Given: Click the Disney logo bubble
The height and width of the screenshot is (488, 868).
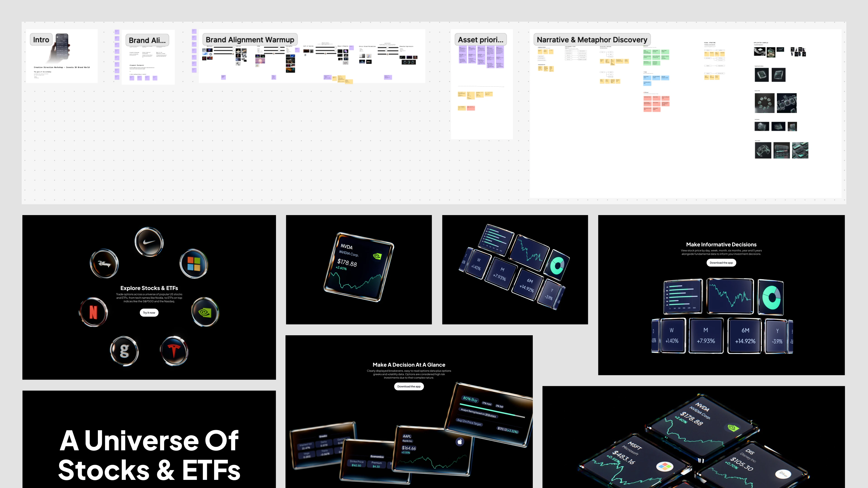Looking at the screenshot, I should [104, 263].
